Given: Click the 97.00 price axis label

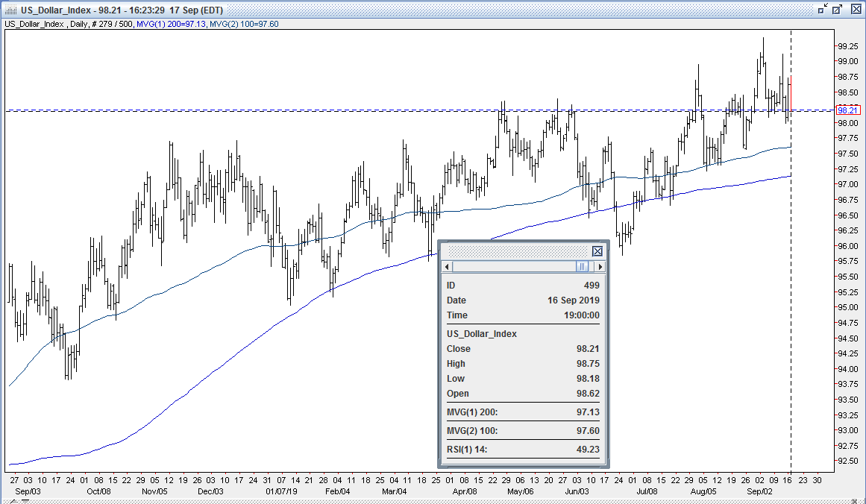Looking at the screenshot, I should point(848,184).
